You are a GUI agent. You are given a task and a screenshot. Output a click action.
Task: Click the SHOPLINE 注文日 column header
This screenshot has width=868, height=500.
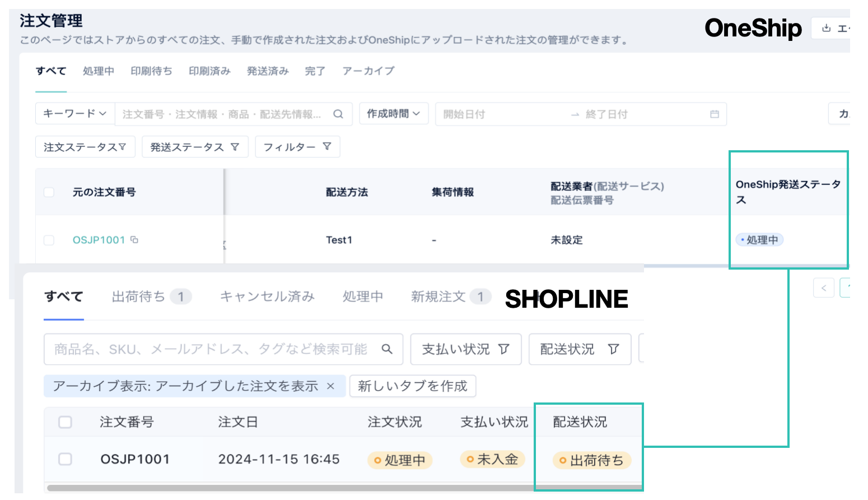pyautogui.click(x=238, y=422)
